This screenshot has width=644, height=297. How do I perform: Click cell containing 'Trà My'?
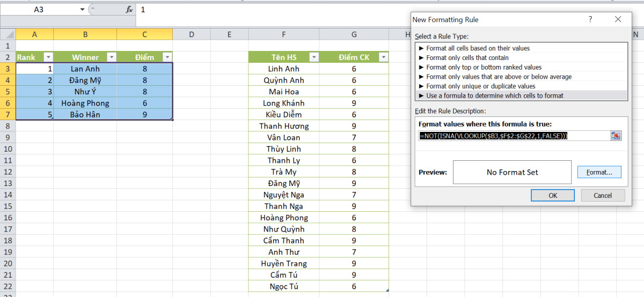[283, 172]
